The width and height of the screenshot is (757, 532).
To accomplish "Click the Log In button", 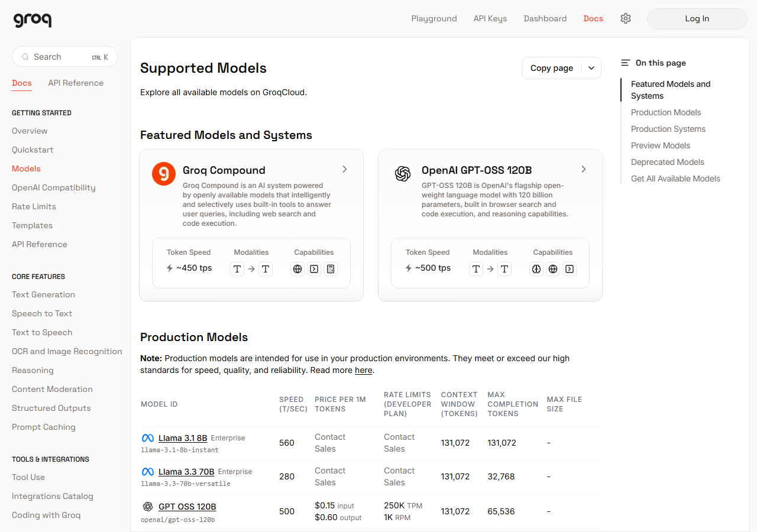I will point(697,18).
